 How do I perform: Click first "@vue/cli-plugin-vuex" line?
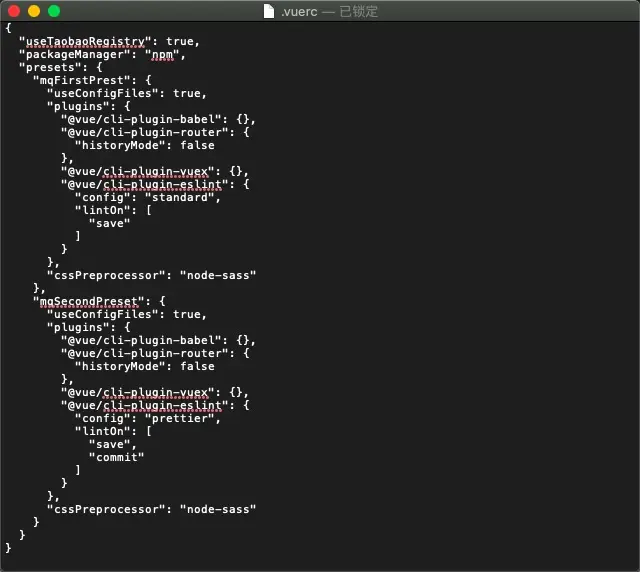[155, 171]
